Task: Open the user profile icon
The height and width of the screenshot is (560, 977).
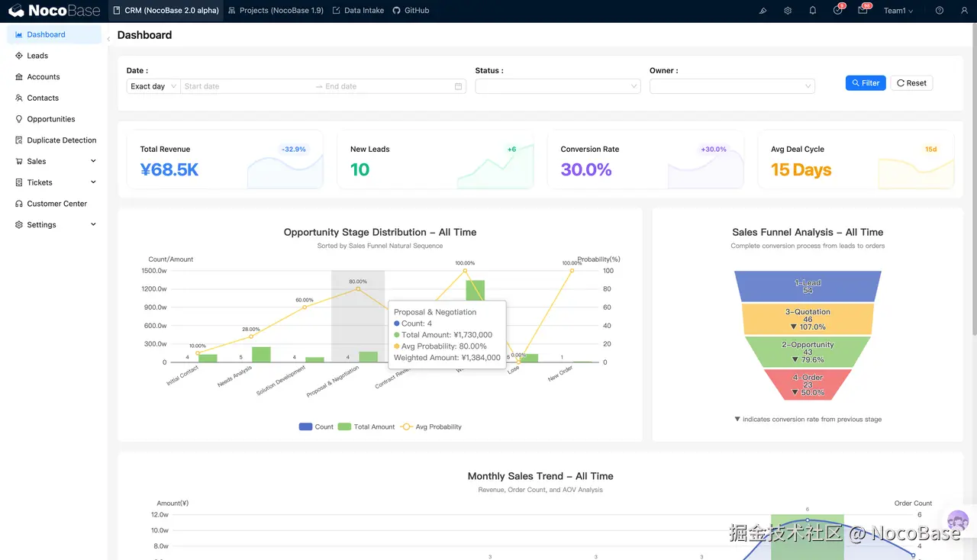Action: [965, 11]
